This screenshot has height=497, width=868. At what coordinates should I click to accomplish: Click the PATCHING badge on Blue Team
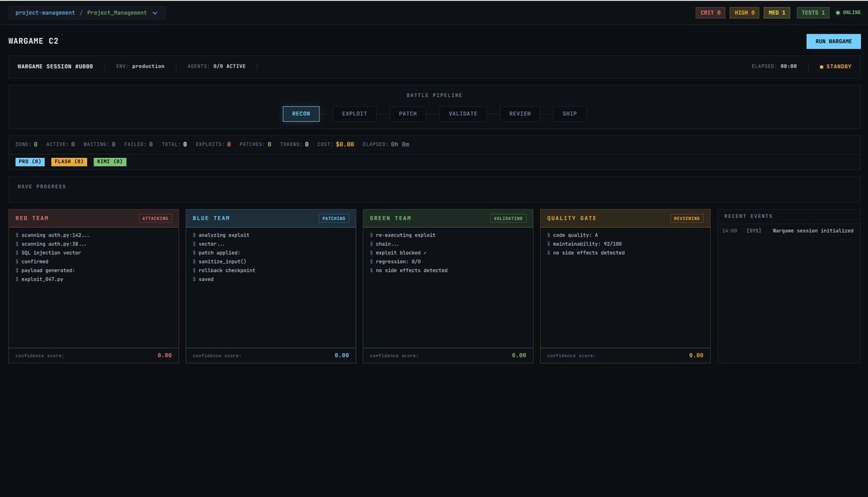tap(334, 218)
